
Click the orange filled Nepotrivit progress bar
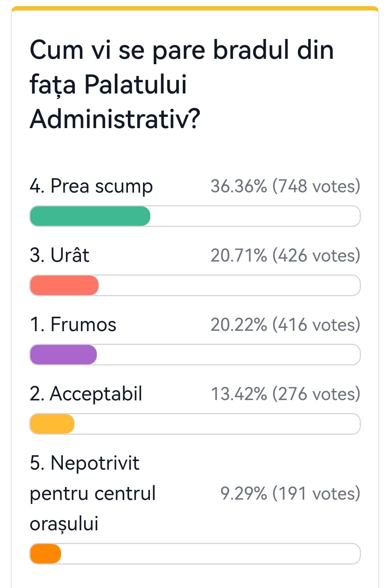coord(46,554)
